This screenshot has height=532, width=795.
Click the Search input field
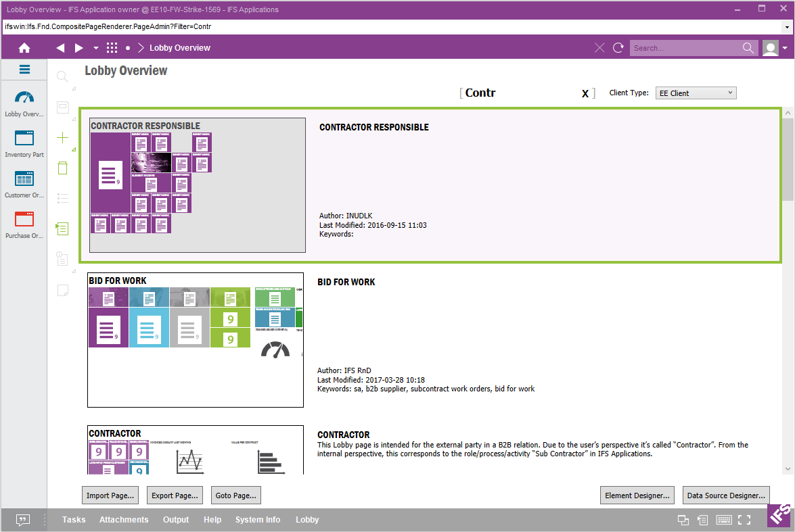(685, 48)
